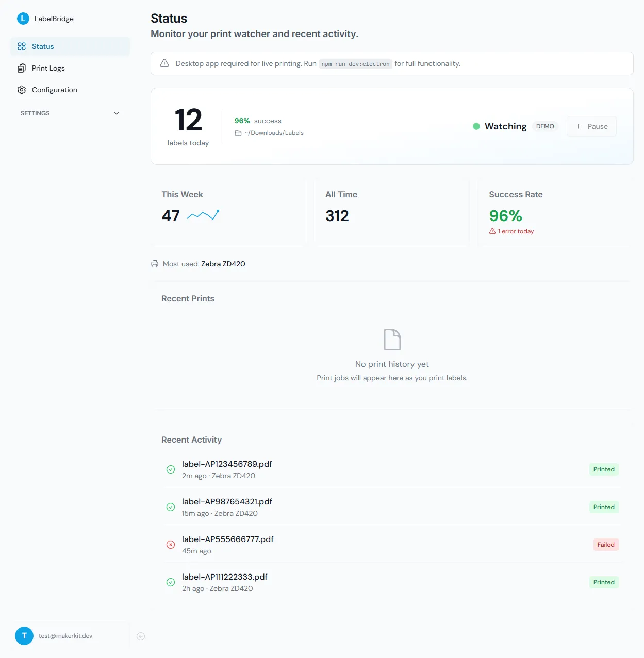Click the DEMO badge
The width and height of the screenshot is (644, 658).
tap(544, 126)
